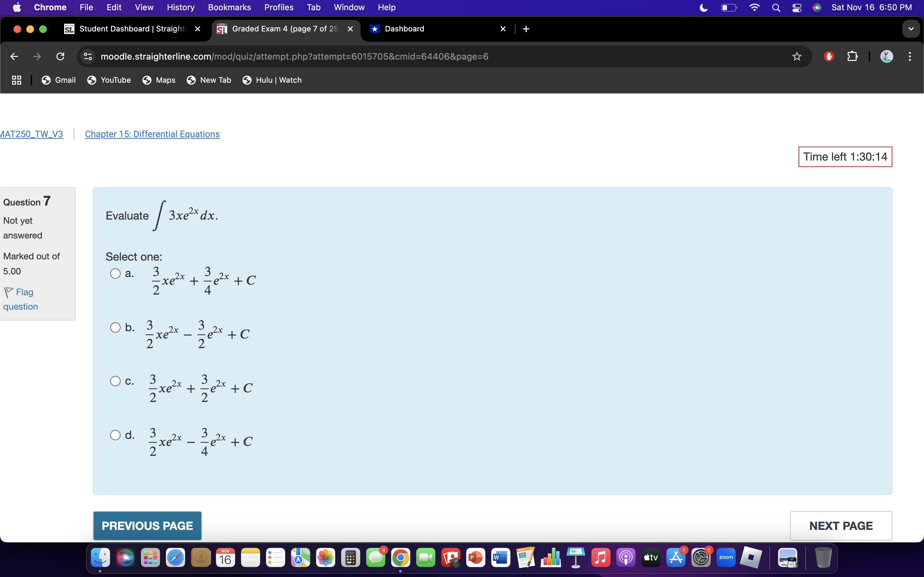Click the back navigation arrow

point(14,56)
